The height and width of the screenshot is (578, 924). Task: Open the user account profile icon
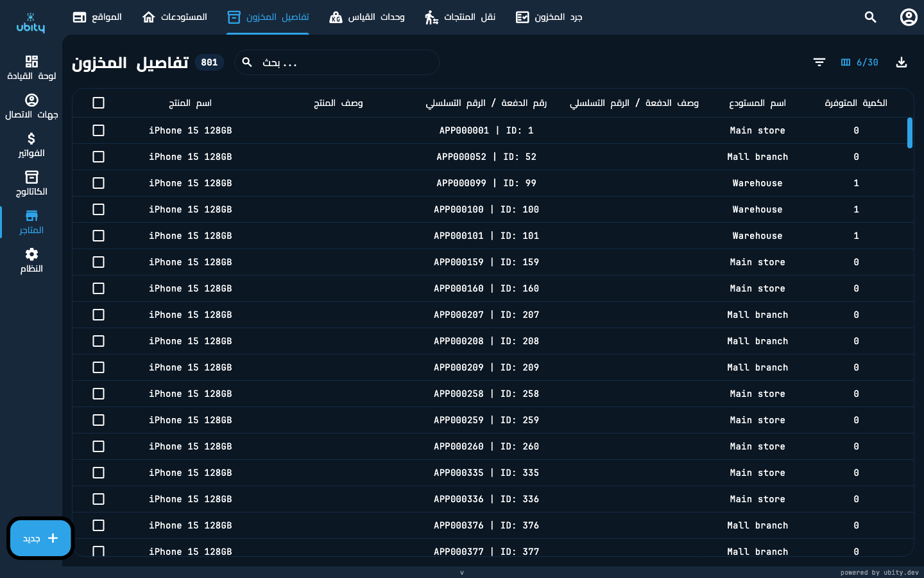(x=909, y=17)
